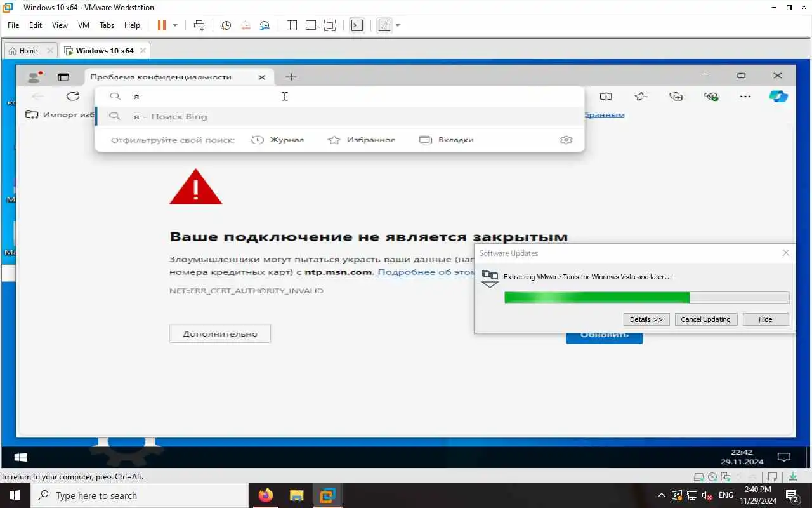The height and width of the screenshot is (508, 812).
Task: Open the guest Windows Start button
Action: 20,457
